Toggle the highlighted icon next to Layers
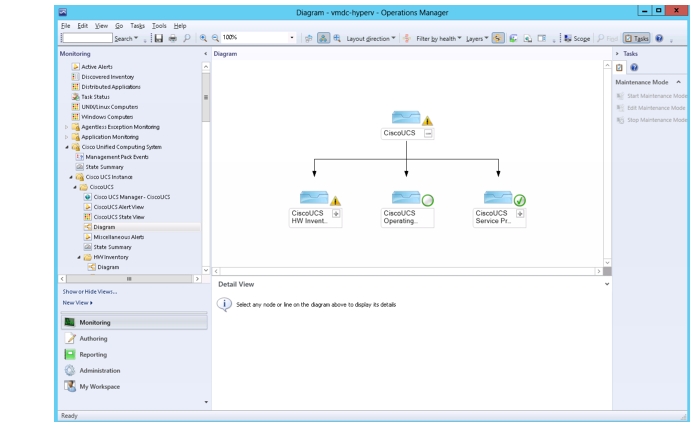The width and height of the screenshot is (694, 426). (x=498, y=39)
